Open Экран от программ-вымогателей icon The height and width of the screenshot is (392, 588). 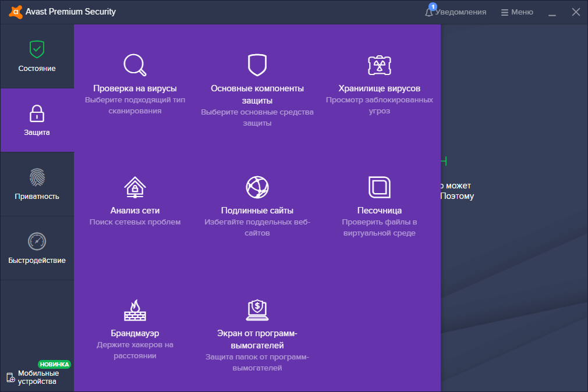(x=257, y=310)
